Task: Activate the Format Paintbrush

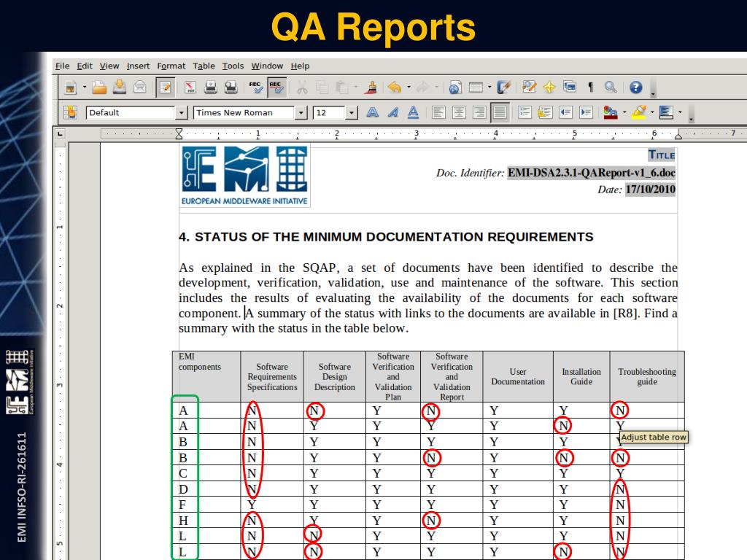Action: [371, 87]
